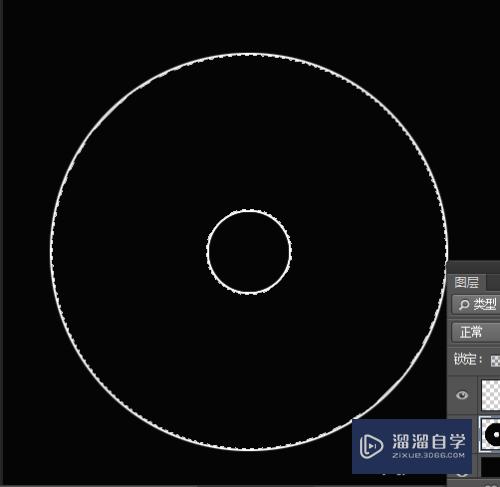Click the lock transparent pixels icon
Viewport: 500px width, 487px height.
(495, 361)
